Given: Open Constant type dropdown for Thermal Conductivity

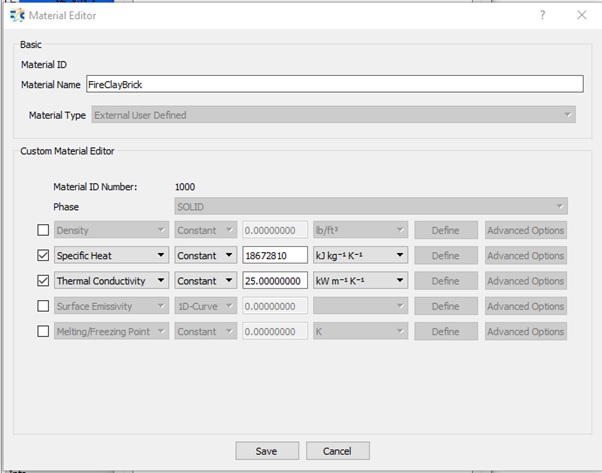Looking at the screenshot, I should pyautogui.click(x=205, y=281).
